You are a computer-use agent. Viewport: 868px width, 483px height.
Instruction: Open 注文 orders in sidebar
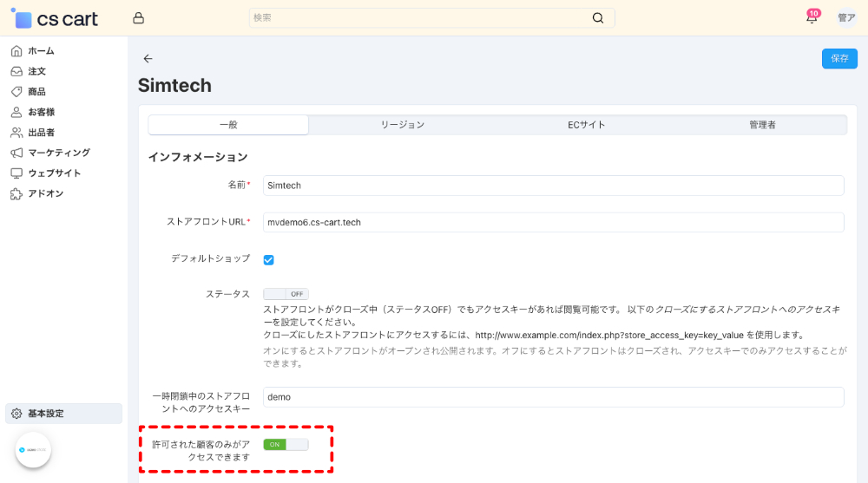click(36, 71)
